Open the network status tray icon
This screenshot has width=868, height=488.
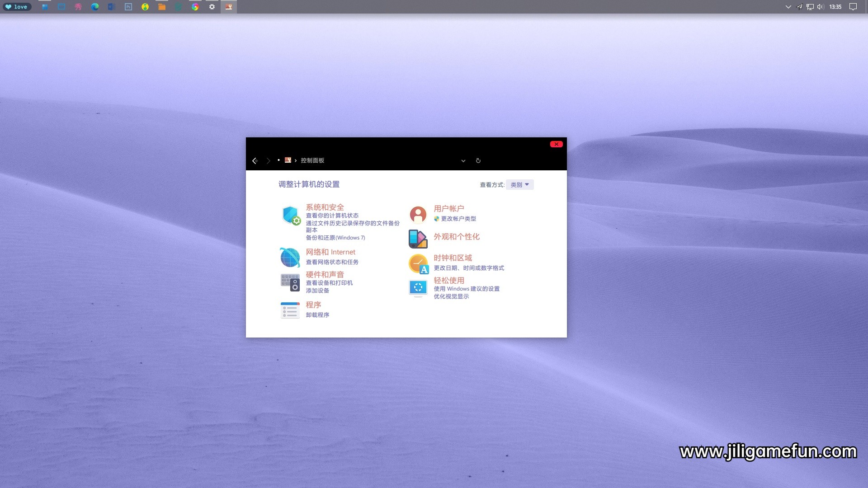[x=810, y=7]
